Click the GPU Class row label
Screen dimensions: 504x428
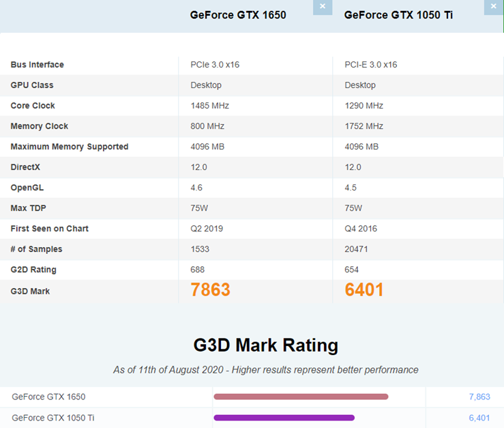32,85
